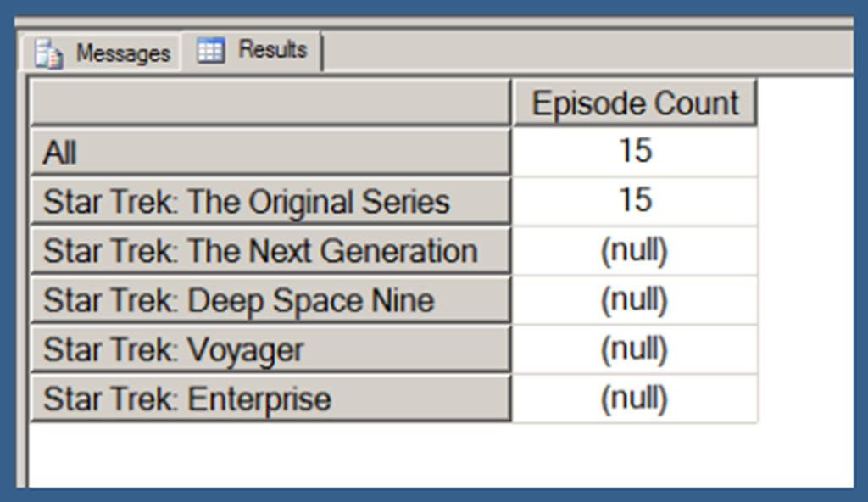
Task: Click the Original Series episode count cell
Action: pyautogui.click(x=634, y=202)
